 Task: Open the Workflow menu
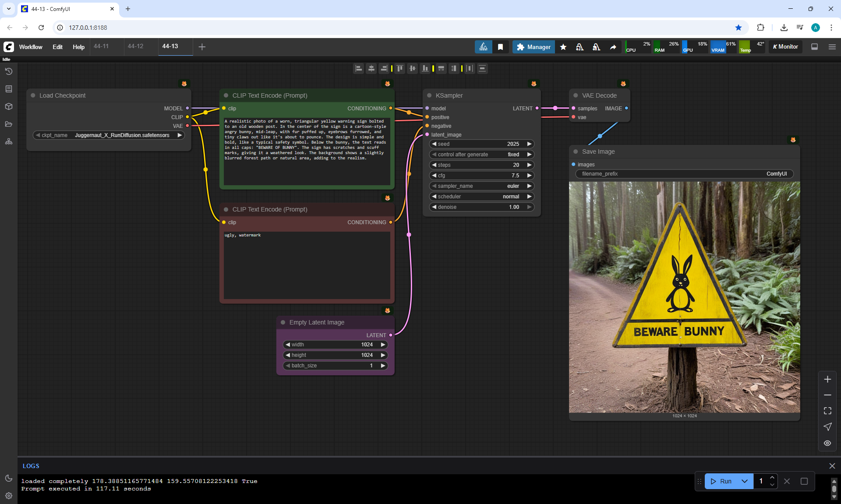pyautogui.click(x=31, y=47)
